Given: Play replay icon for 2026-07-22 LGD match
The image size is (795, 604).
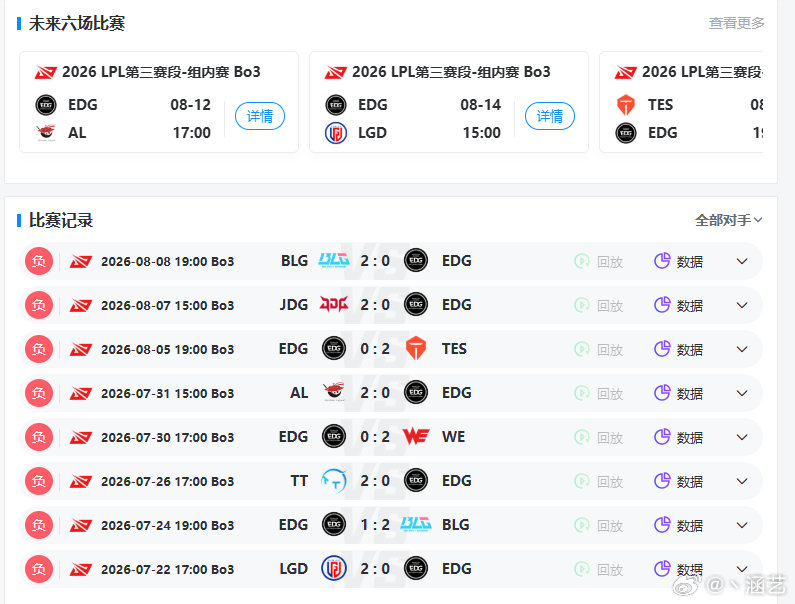Looking at the screenshot, I should (x=582, y=569).
